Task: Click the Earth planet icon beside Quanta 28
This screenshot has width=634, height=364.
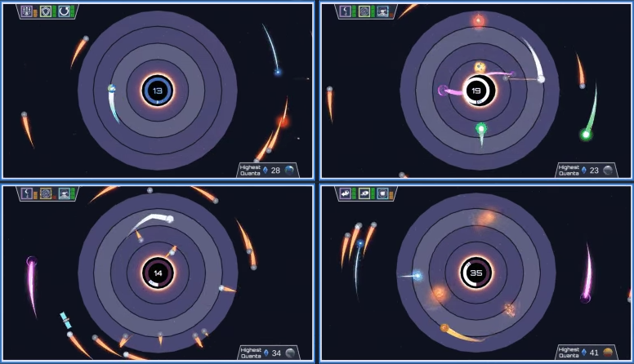Action: 289,170
